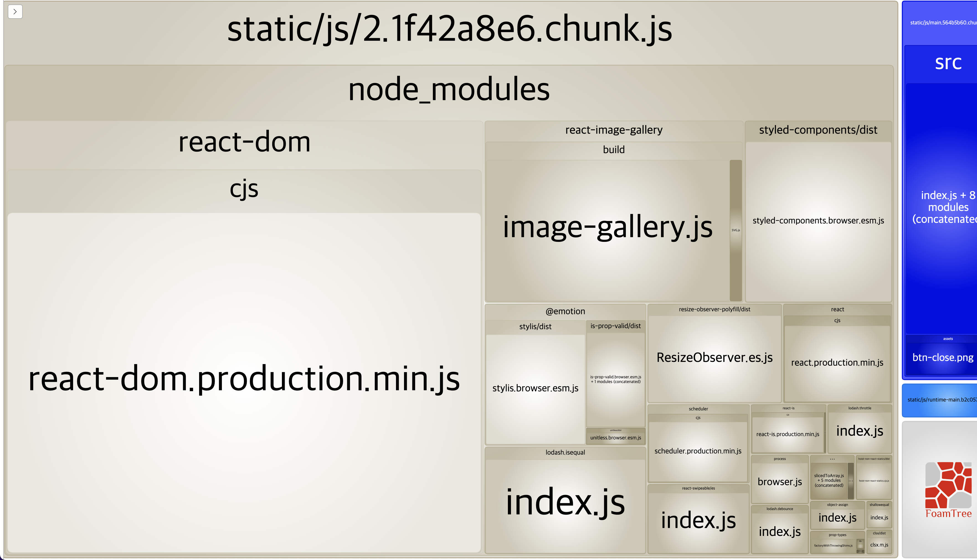Click static/js/runtime-main chunk block

pyautogui.click(x=941, y=400)
